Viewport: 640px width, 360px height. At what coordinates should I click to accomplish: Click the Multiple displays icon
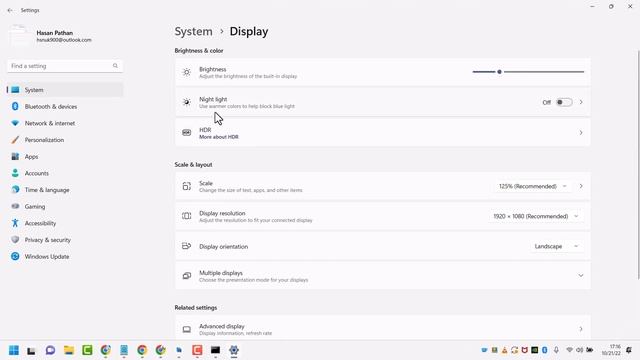coord(187,276)
